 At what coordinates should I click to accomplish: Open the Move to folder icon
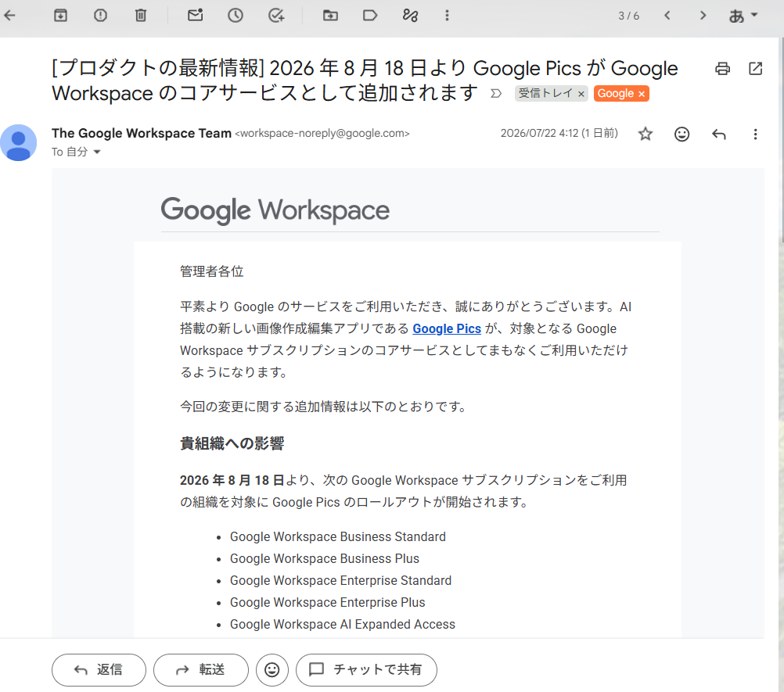330,16
